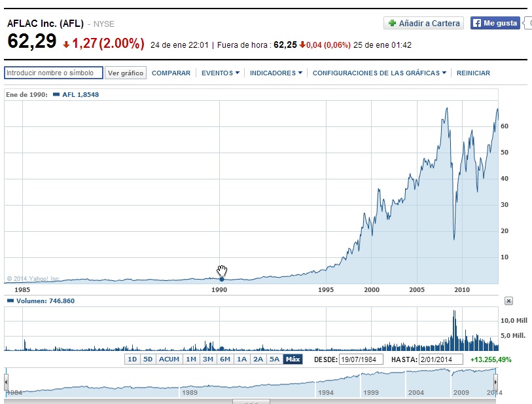Click the HASTA date field

click(441, 359)
